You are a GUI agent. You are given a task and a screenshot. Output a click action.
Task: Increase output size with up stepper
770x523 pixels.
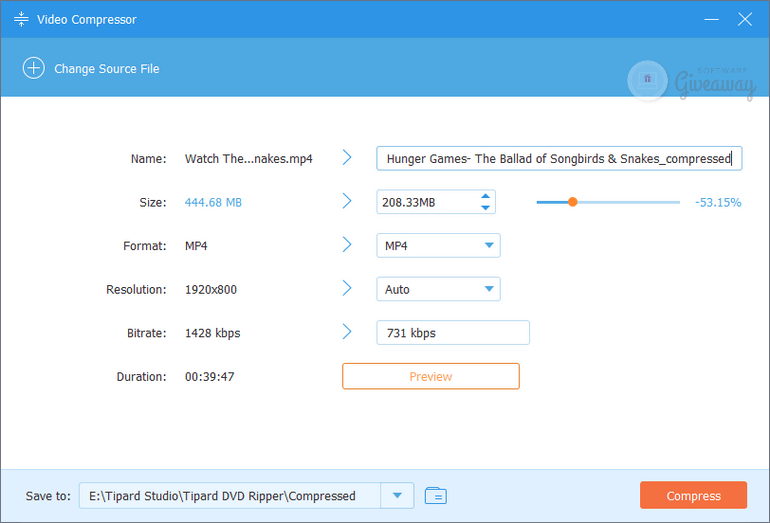pos(485,196)
